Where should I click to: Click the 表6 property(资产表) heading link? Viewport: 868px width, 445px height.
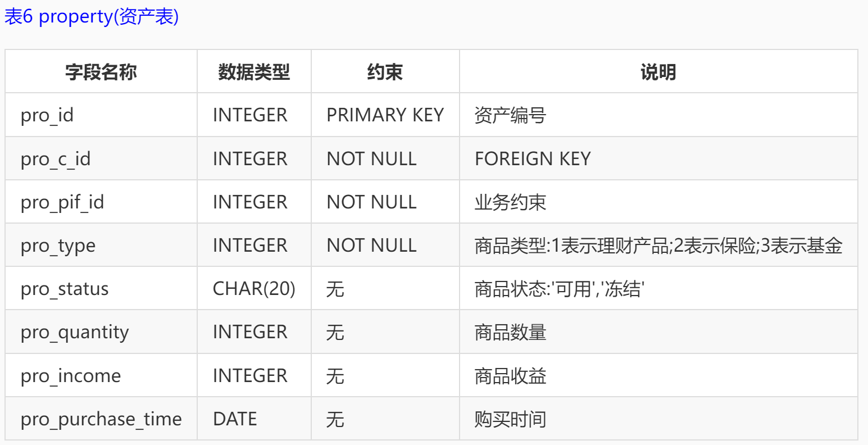click(x=92, y=17)
